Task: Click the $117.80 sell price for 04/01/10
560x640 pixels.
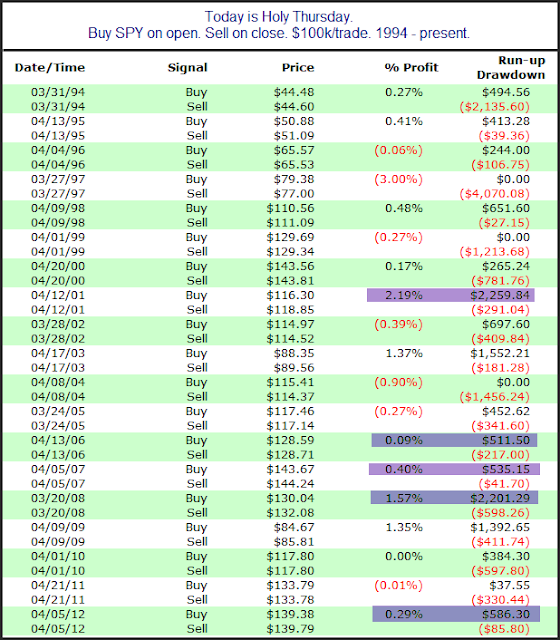Action: pos(290,571)
